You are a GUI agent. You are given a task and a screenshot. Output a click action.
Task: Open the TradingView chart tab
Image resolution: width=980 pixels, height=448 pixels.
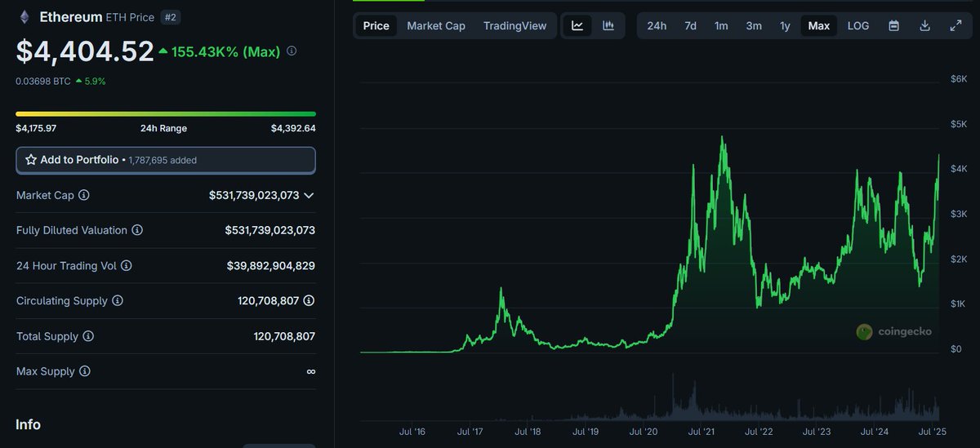point(515,25)
